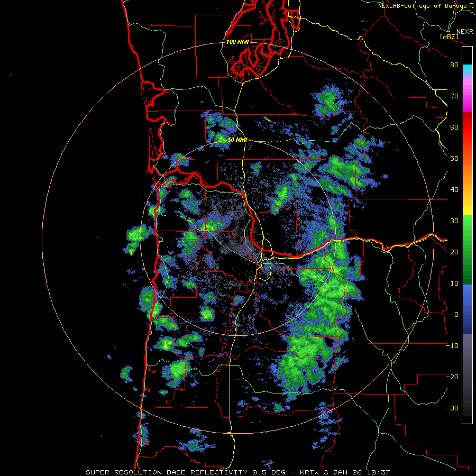Click the -30 value on the dBZ scale
476x476 pixels.
(x=452, y=408)
